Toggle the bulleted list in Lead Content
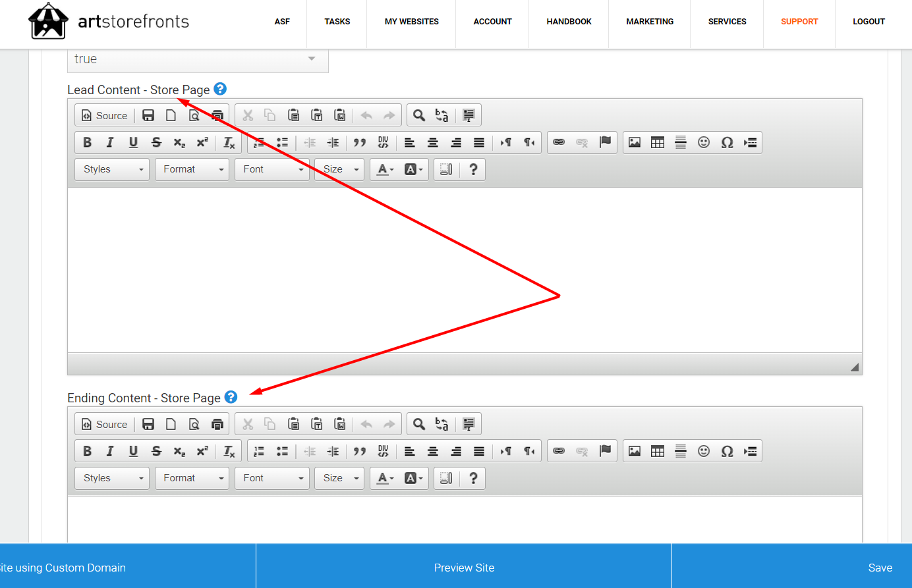Viewport: 912px width, 588px height. click(282, 142)
